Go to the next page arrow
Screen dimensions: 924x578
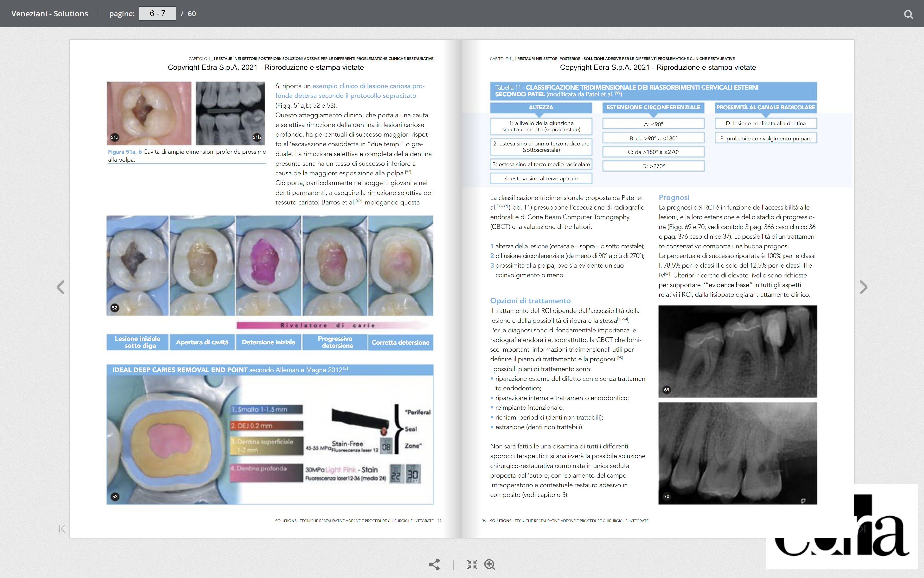(x=863, y=287)
